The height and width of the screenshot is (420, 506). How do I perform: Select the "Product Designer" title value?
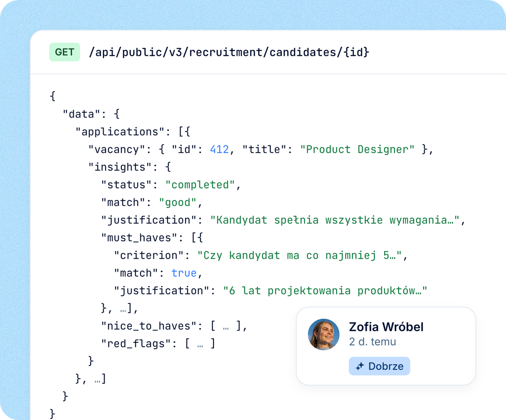click(357, 150)
